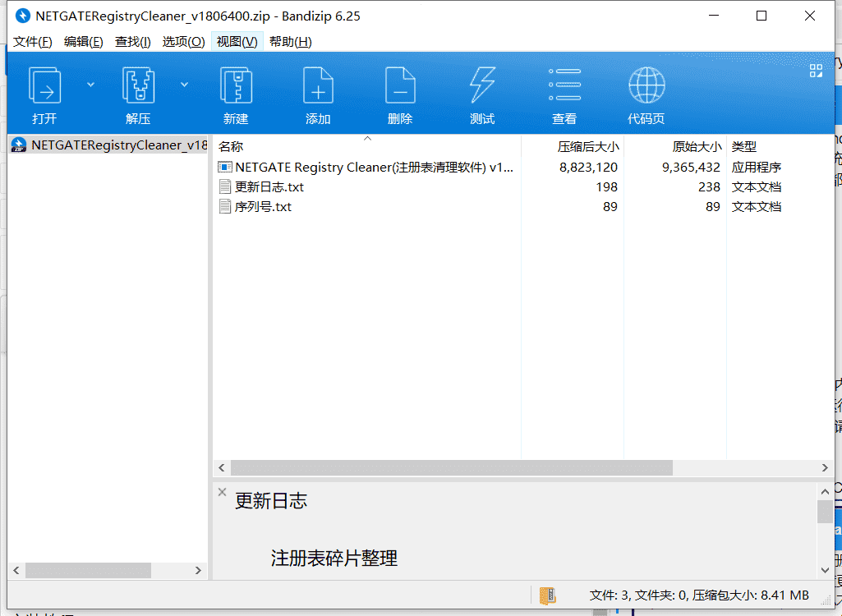Click the compressed size value 198
Screen dimensions: 842x616
pos(607,187)
